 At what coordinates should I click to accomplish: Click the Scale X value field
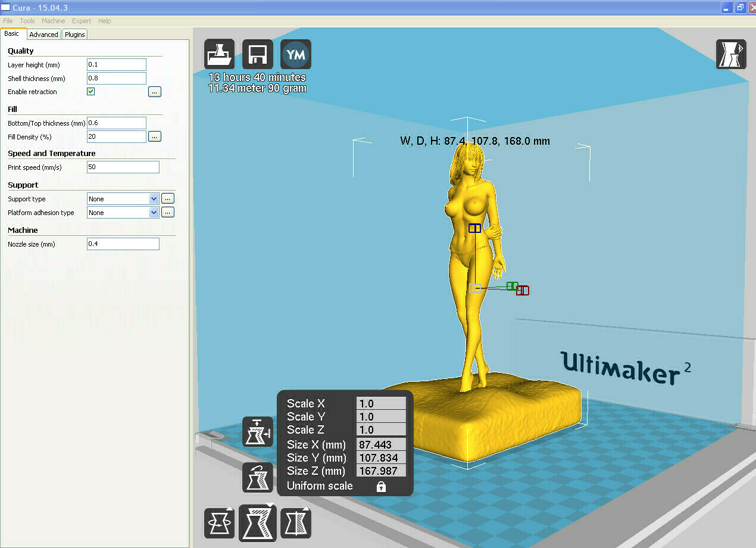pos(381,403)
